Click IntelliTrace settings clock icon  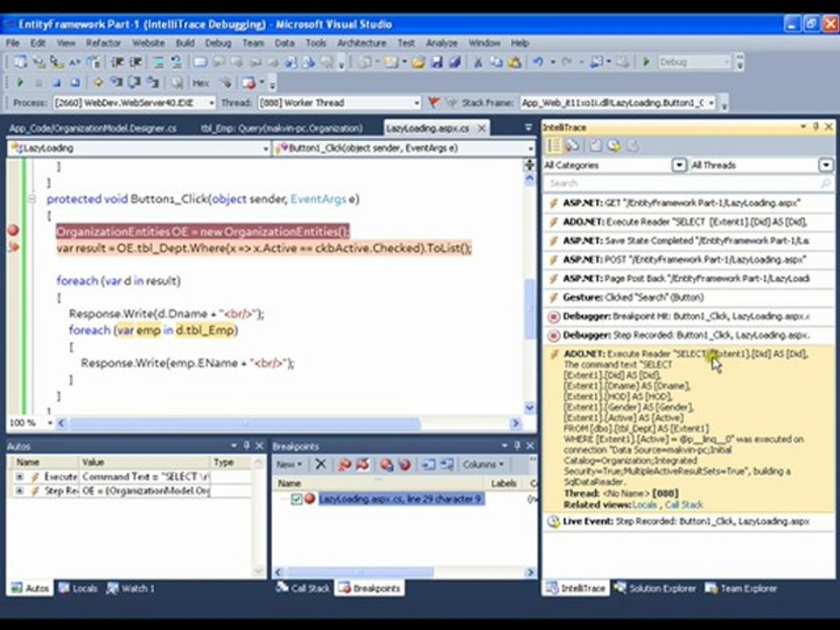pos(614,146)
